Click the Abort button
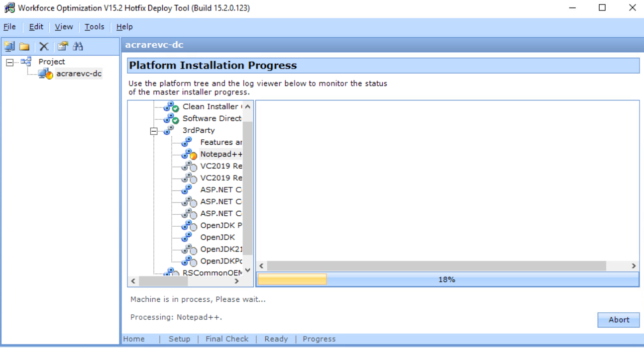Screen dimensions: 644x348 [618, 320]
